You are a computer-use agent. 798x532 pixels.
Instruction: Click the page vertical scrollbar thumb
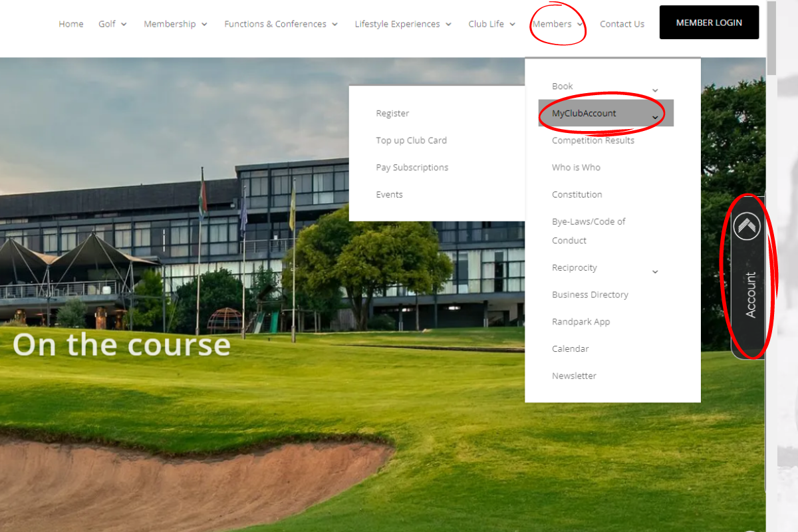coord(771,38)
